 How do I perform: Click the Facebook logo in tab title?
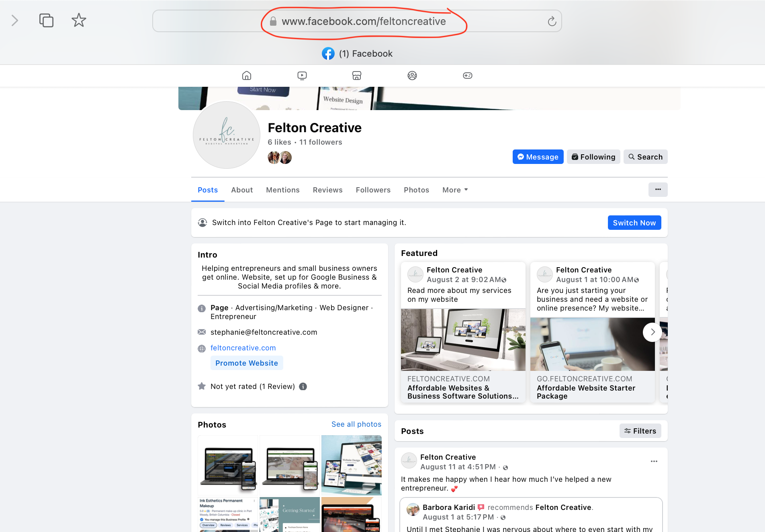coord(328,53)
